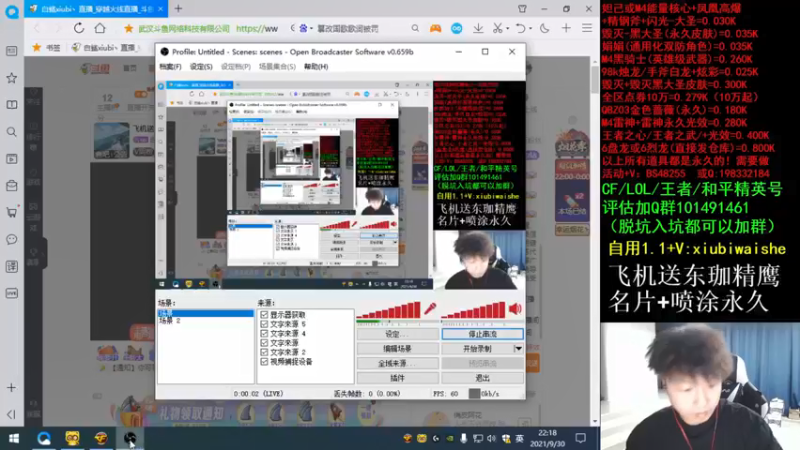This screenshot has width=800, height=450.
Task: Open the shopping cart sidebar icon
Action: point(11,212)
